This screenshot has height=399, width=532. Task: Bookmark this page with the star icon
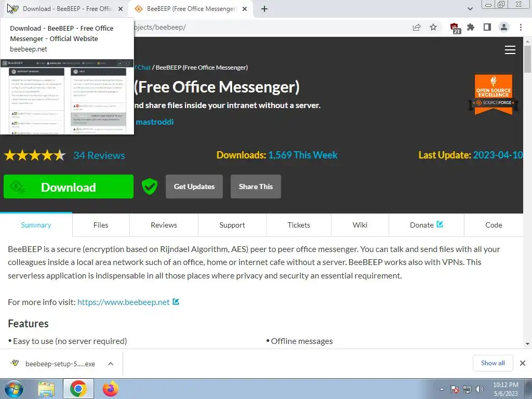(433, 27)
